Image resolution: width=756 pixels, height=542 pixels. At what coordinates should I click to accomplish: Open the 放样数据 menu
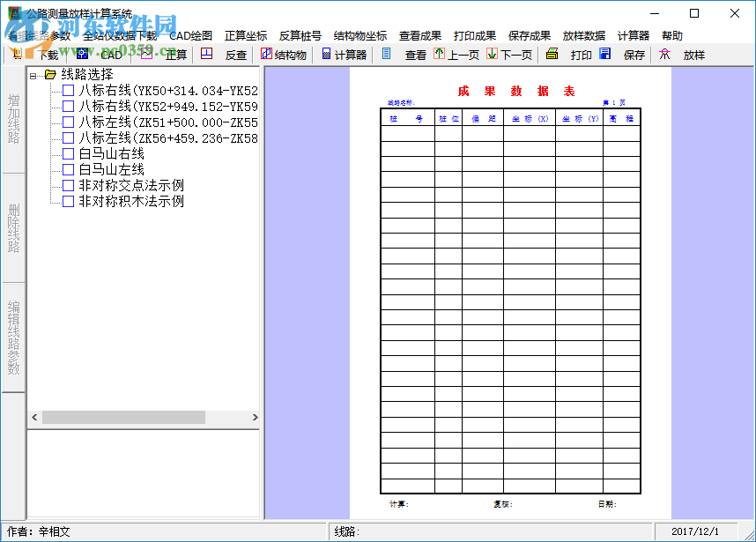[584, 35]
